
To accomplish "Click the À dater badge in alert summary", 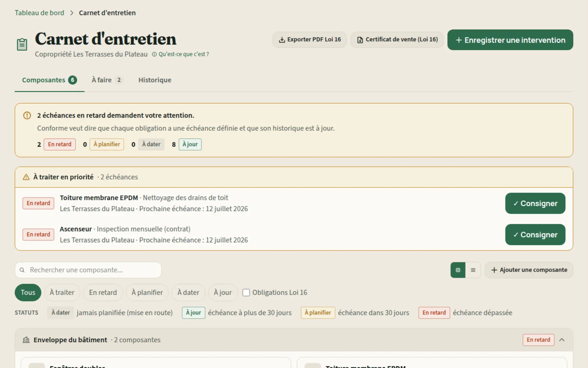I will click(x=151, y=144).
